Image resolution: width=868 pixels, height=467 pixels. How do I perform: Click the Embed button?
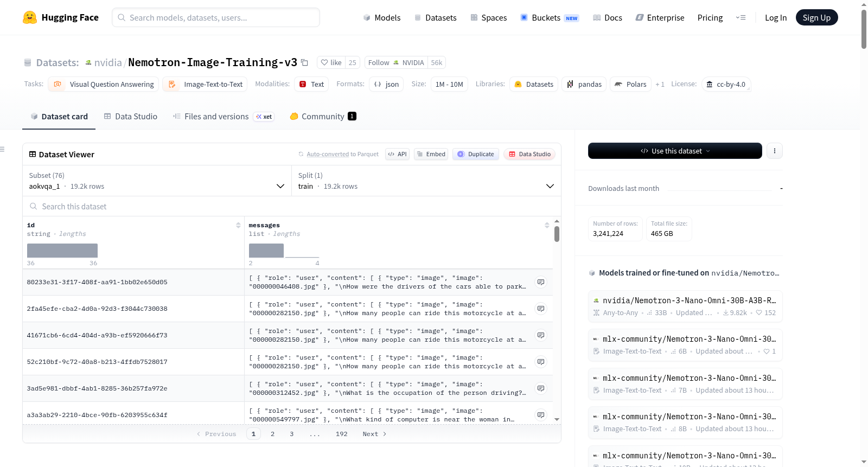pyautogui.click(x=431, y=154)
